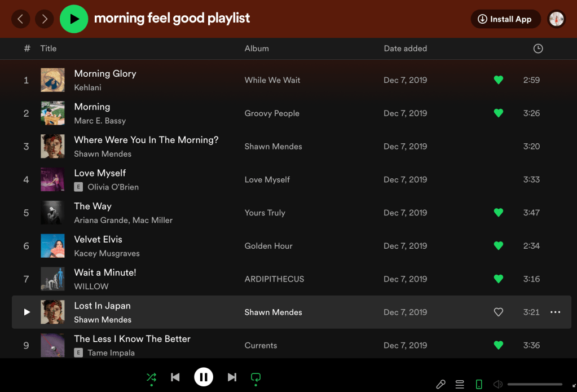Viewport: 577px width, 392px height.
Task: Click the volume speaker icon
Action: [497, 384]
